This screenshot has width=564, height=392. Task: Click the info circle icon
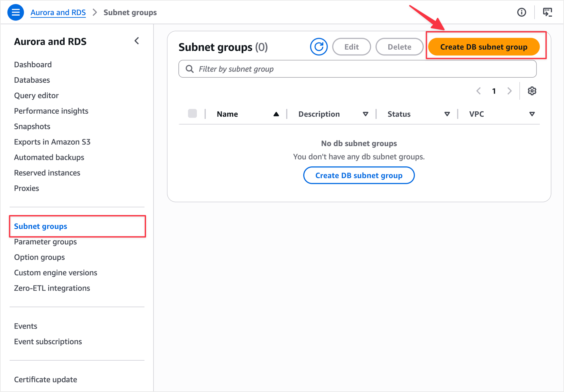pos(521,13)
